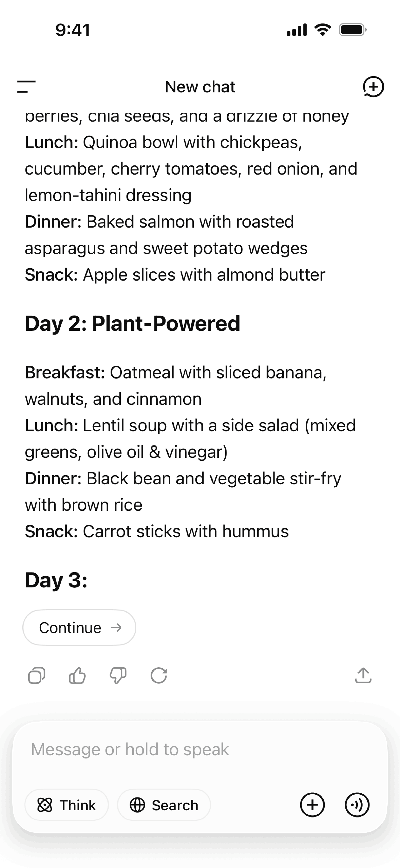Tap the 9:41 clock in status bar

[x=73, y=30]
